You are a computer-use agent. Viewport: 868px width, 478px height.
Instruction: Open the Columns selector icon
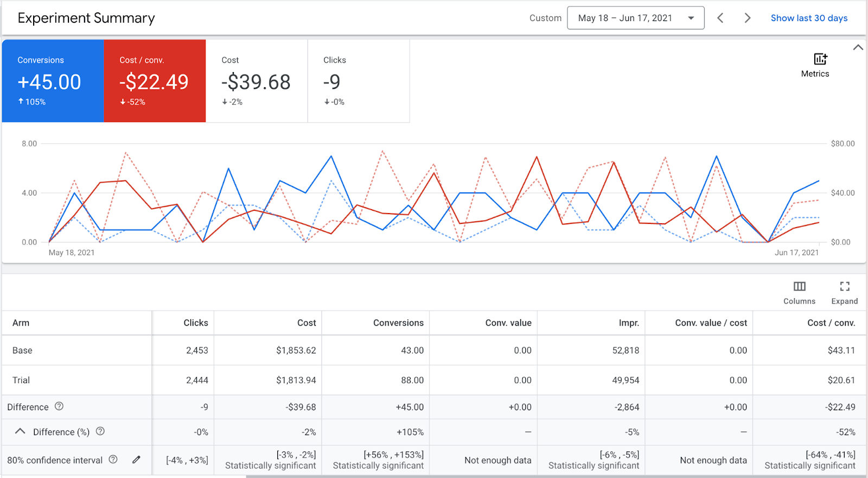tap(800, 287)
